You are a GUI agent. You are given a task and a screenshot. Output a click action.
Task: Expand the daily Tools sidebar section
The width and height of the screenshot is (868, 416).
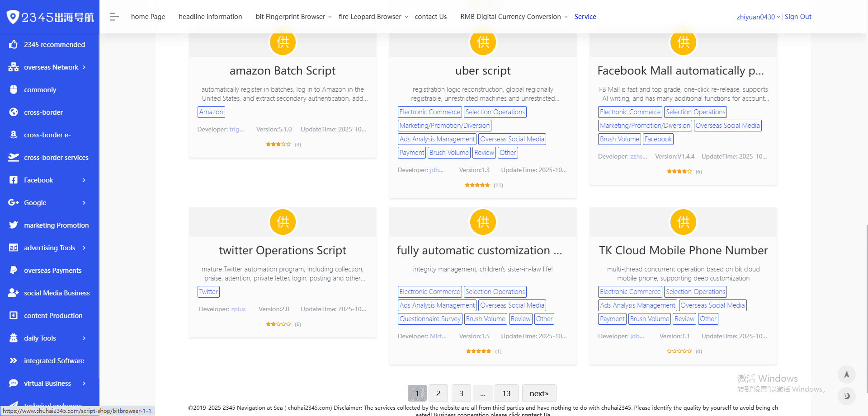(x=84, y=338)
